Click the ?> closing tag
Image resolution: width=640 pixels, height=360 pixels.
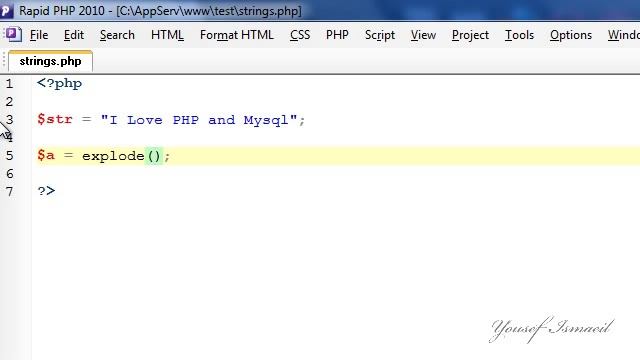(46, 191)
